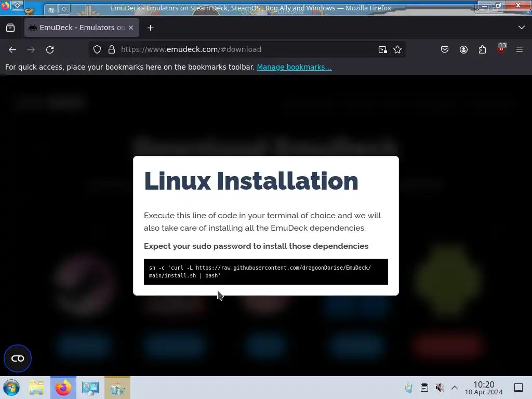Expand the list all tabs chevron

[x=522, y=28]
